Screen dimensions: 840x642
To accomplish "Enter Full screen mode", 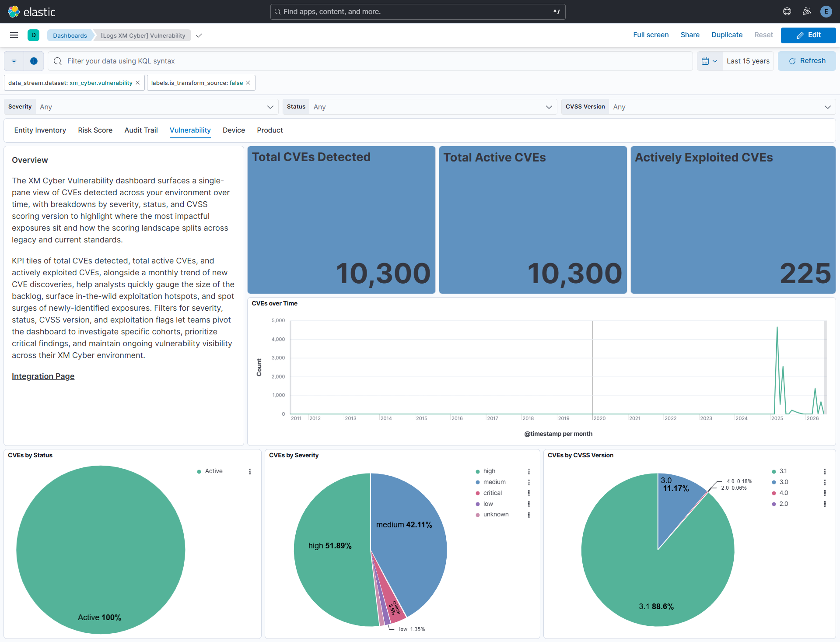I will [x=651, y=35].
